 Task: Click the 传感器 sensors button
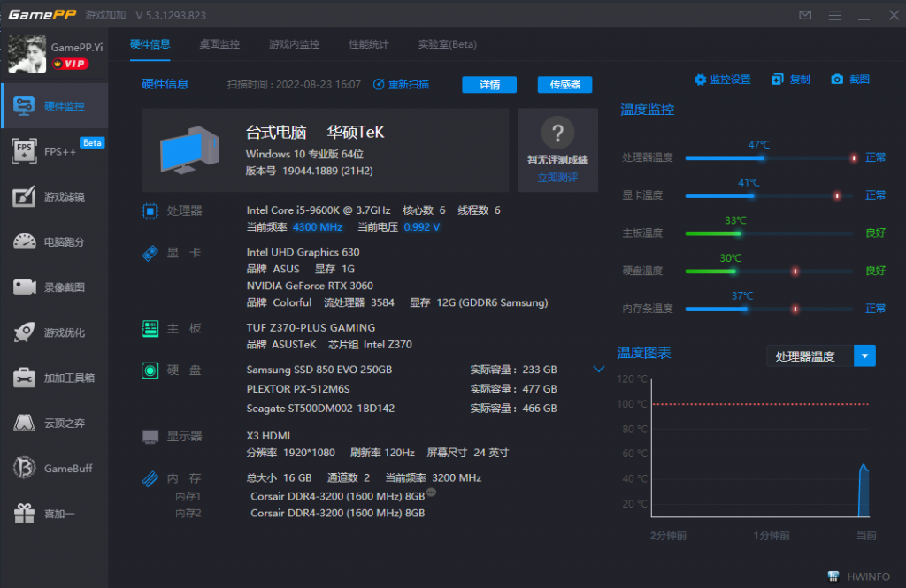[x=564, y=85]
